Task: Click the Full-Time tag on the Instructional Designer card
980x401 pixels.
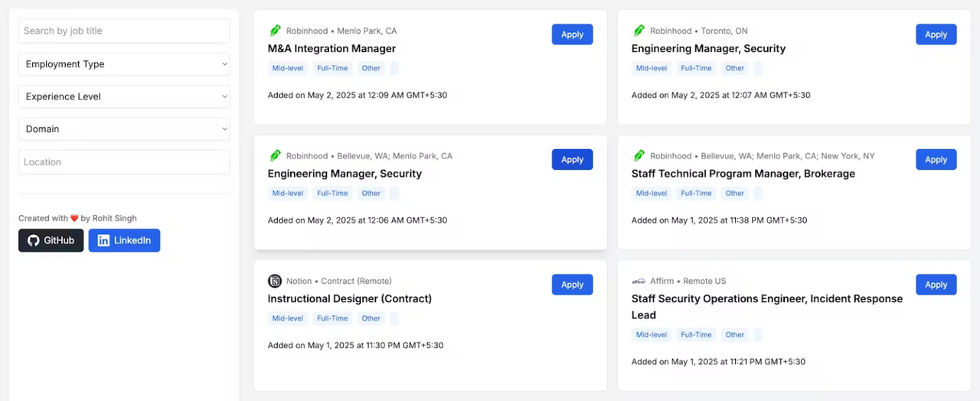Action: 332,318
